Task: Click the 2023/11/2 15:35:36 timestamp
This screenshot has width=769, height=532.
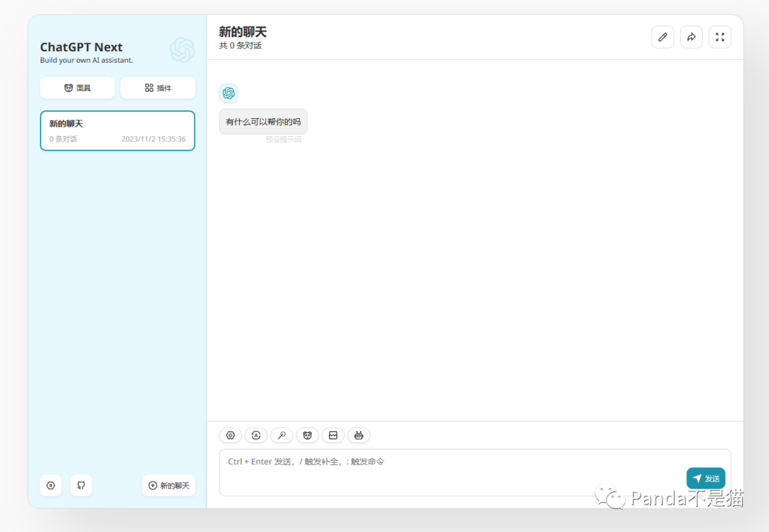Action: (x=154, y=140)
